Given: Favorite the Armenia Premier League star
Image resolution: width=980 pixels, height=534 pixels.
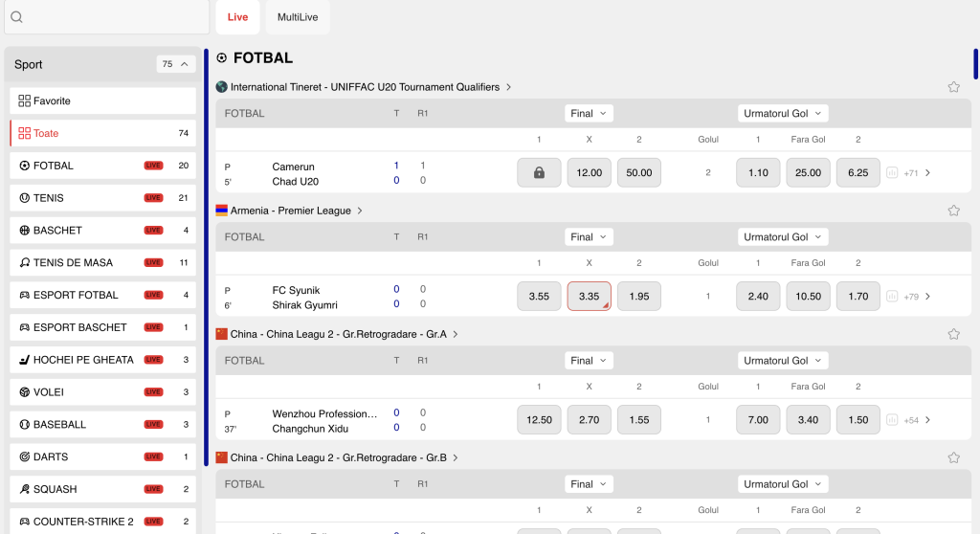Looking at the screenshot, I should point(953,211).
